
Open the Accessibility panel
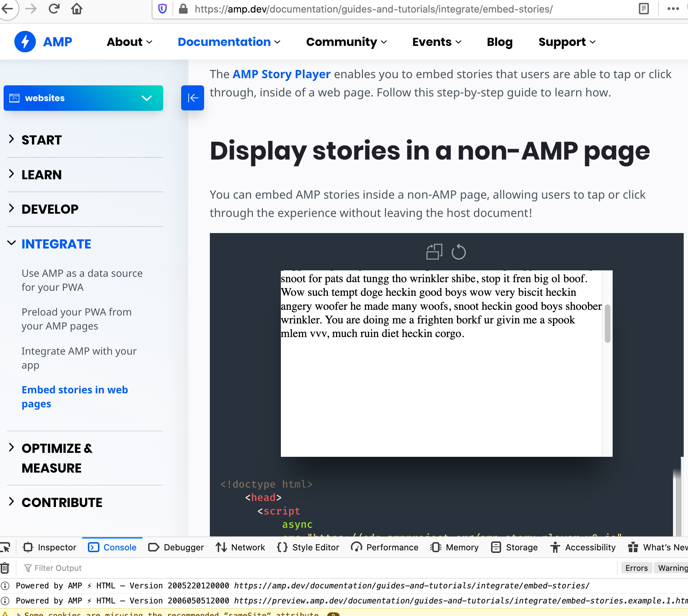point(583,547)
